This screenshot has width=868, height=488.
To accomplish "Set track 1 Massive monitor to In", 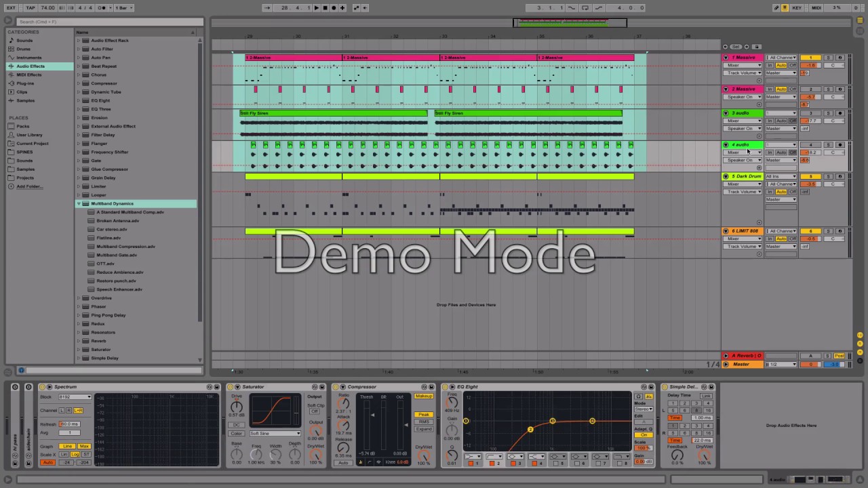I will point(770,65).
